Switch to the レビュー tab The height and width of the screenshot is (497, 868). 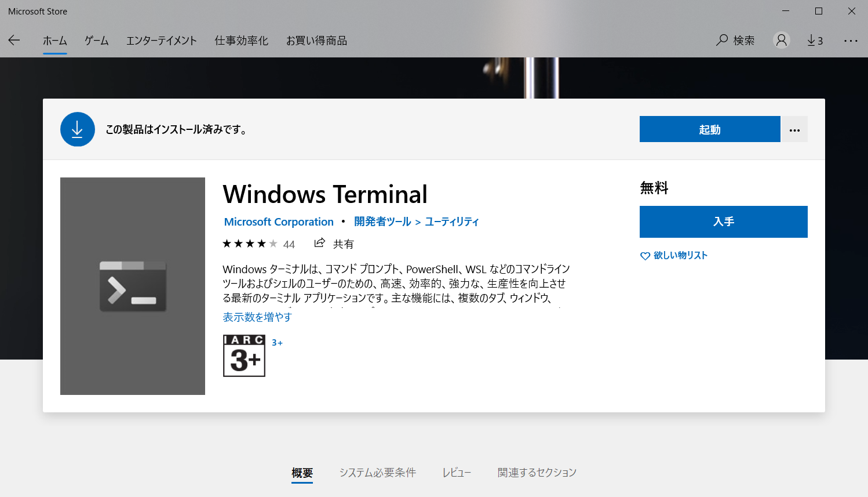point(457,472)
